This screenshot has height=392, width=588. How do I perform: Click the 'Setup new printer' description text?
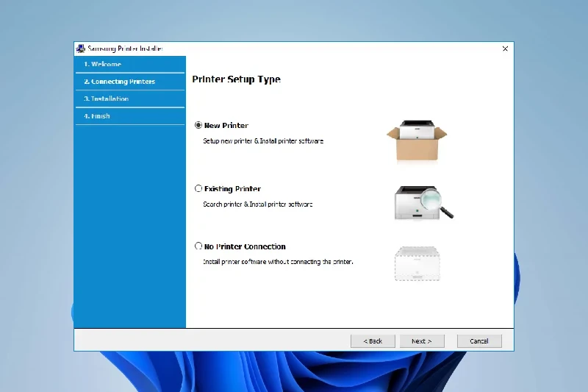[262, 140]
